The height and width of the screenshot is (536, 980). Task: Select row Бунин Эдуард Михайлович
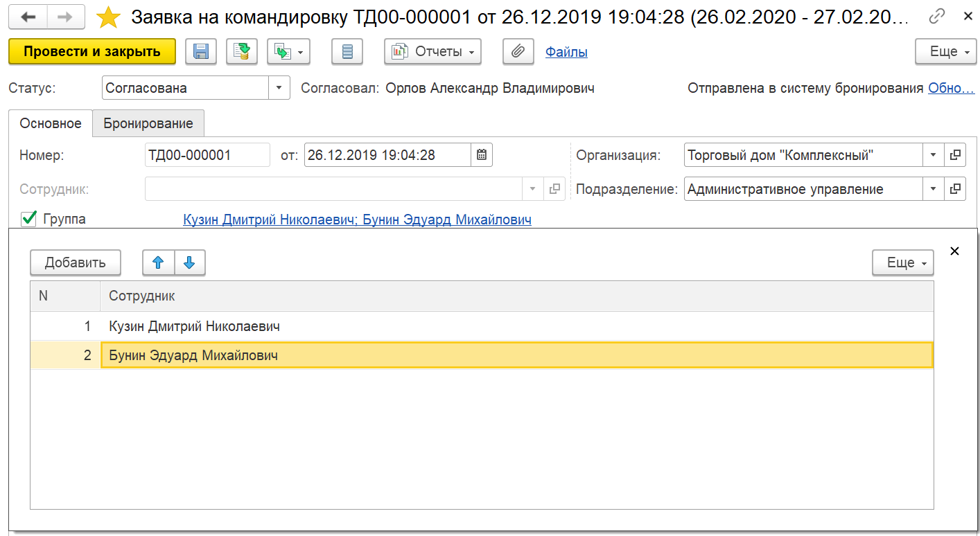pos(517,355)
